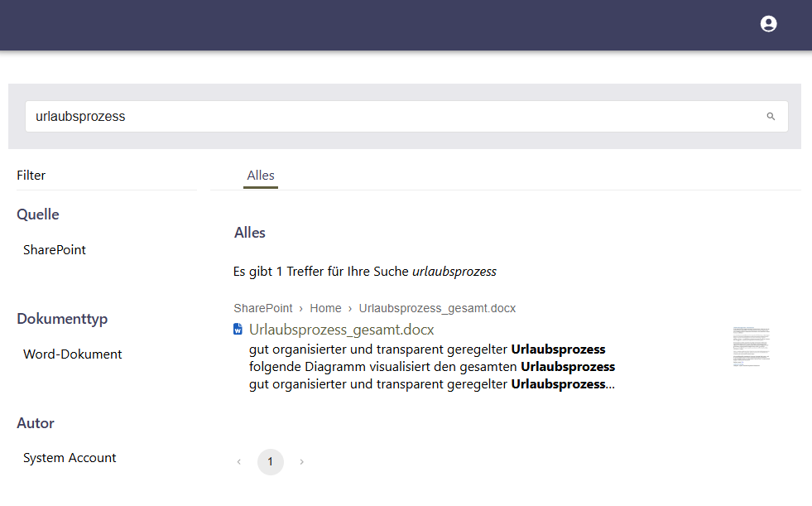Click the breadcrumb Urlaubsprozess_gesamt.docx entry
The height and width of the screenshot is (506, 812).
[437, 308]
